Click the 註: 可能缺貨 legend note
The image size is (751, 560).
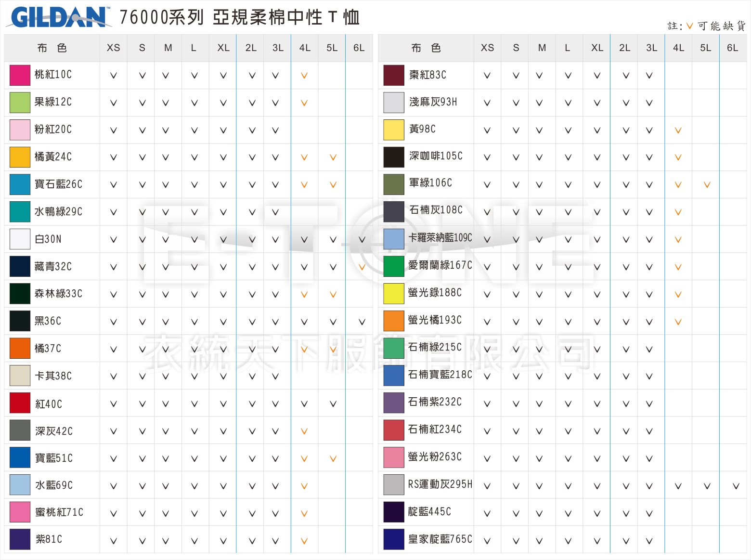click(706, 26)
